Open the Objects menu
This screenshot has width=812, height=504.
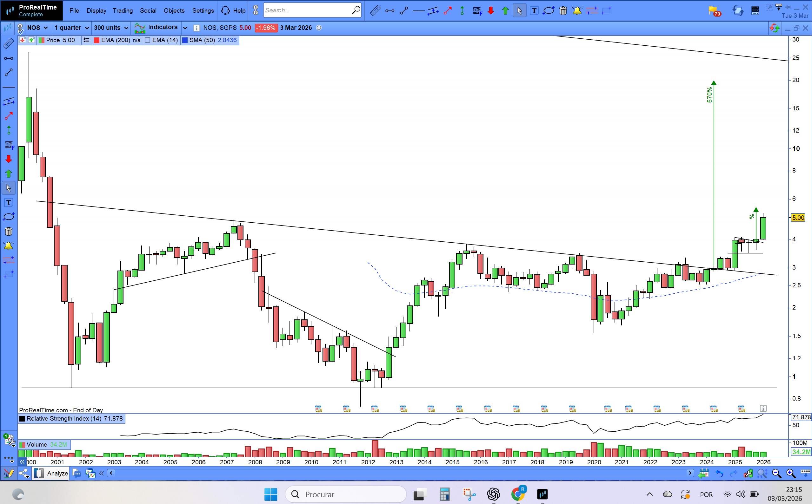(x=174, y=11)
